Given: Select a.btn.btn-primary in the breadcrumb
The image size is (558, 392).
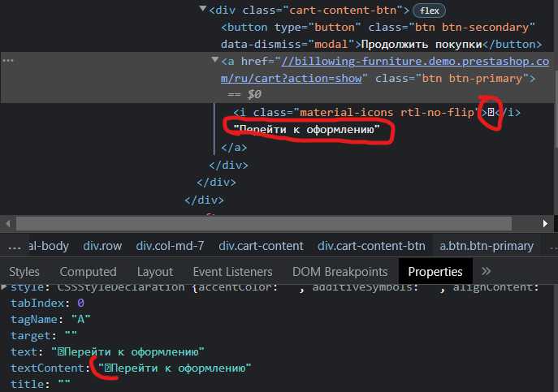Looking at the screenshot, I should [487, 246].
